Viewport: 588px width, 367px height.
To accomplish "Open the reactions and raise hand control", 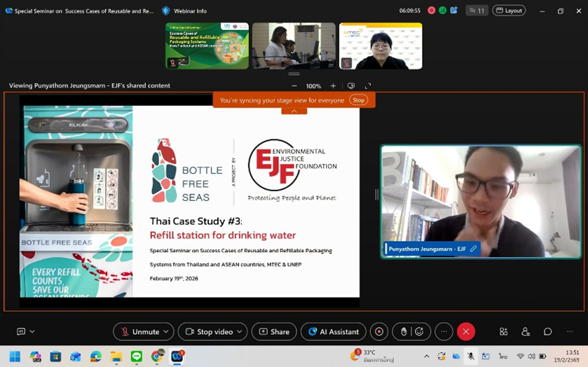I will pyautogui.click(x=411, y=332).
